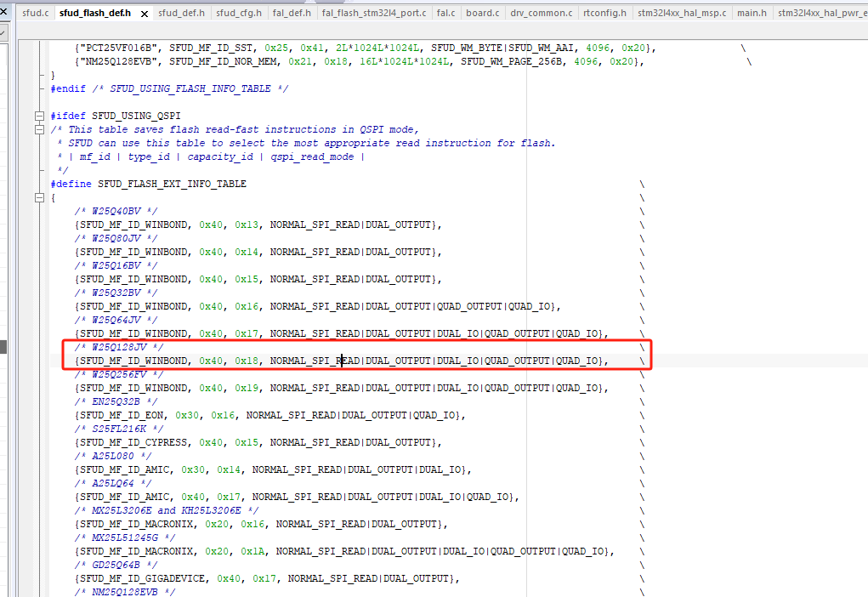Click 0x1A in the MX25L51245G row
868x597 pixels.
252,551
